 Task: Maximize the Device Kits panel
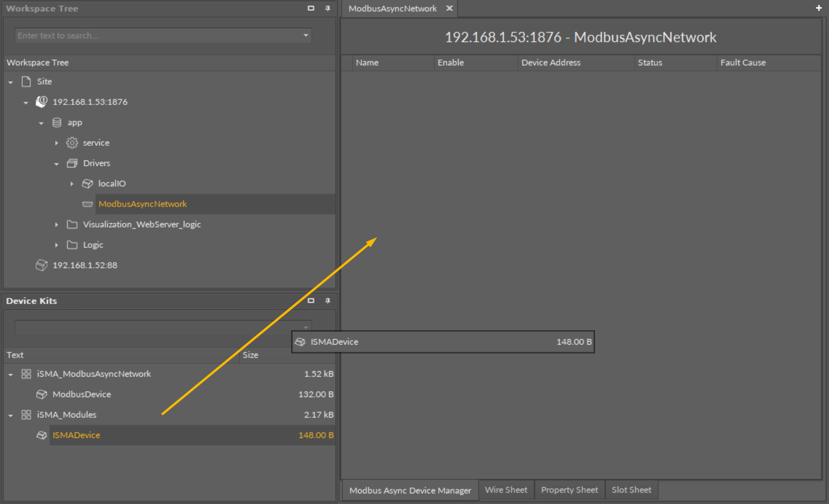tap(311, 300)
